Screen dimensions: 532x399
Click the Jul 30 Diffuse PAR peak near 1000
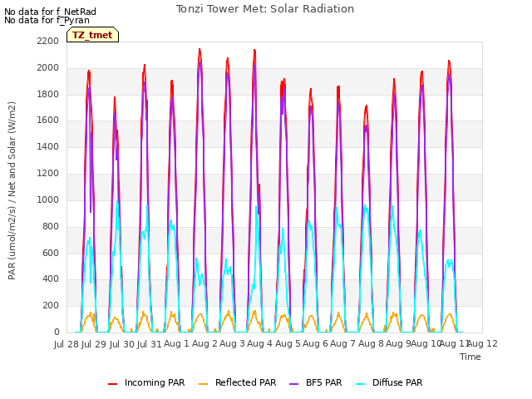tap(117, 201)
